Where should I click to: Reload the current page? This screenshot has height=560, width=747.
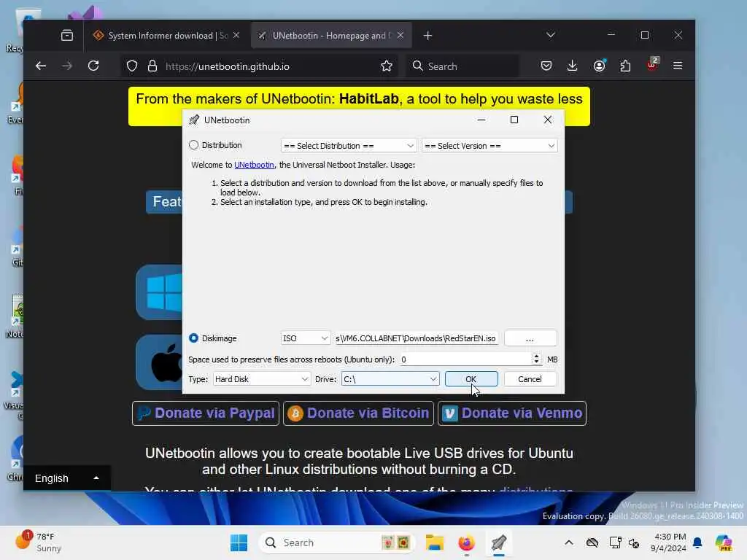[93, 66]
